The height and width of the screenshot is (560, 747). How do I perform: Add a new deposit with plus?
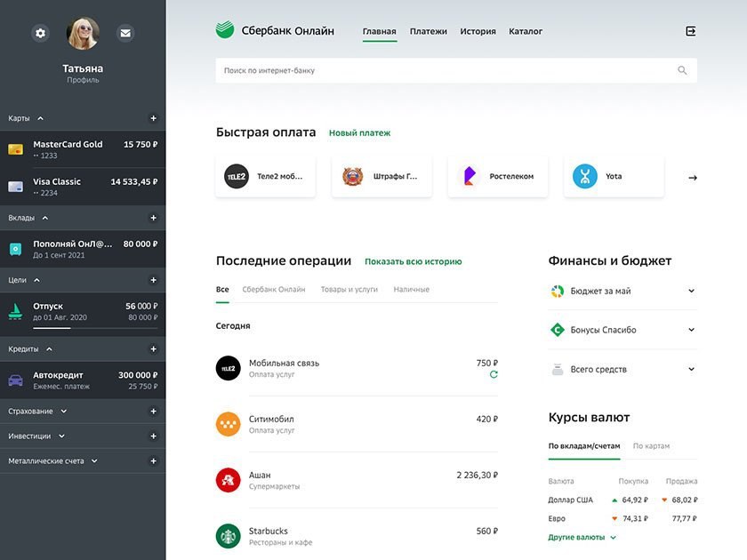153,218
